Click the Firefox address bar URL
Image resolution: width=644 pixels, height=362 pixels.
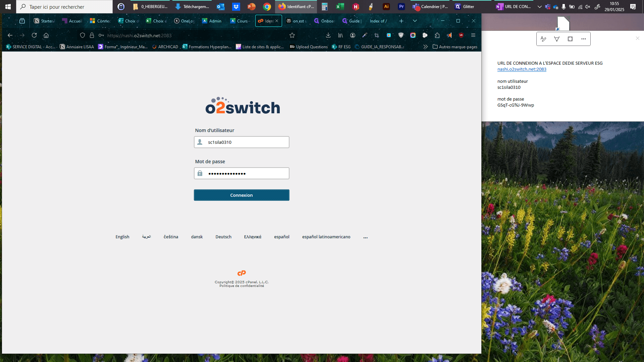tap(139, 36)
